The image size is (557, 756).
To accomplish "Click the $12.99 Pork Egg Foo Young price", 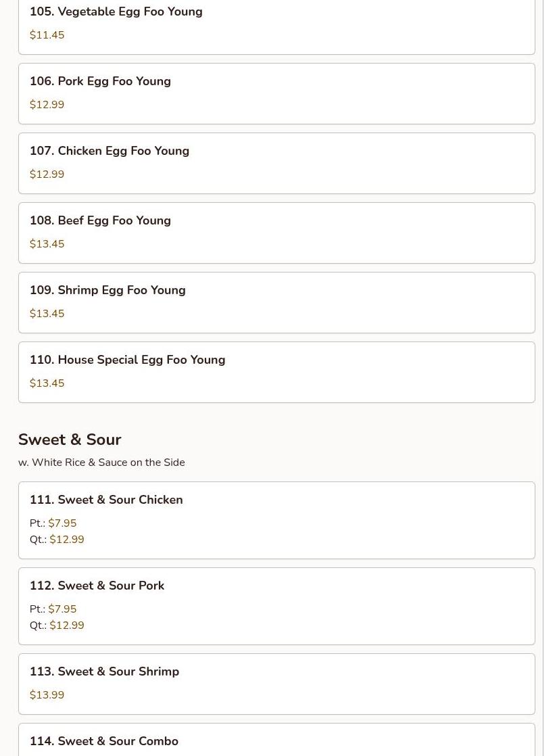I will pyautogui.click(x=47, y=105).
